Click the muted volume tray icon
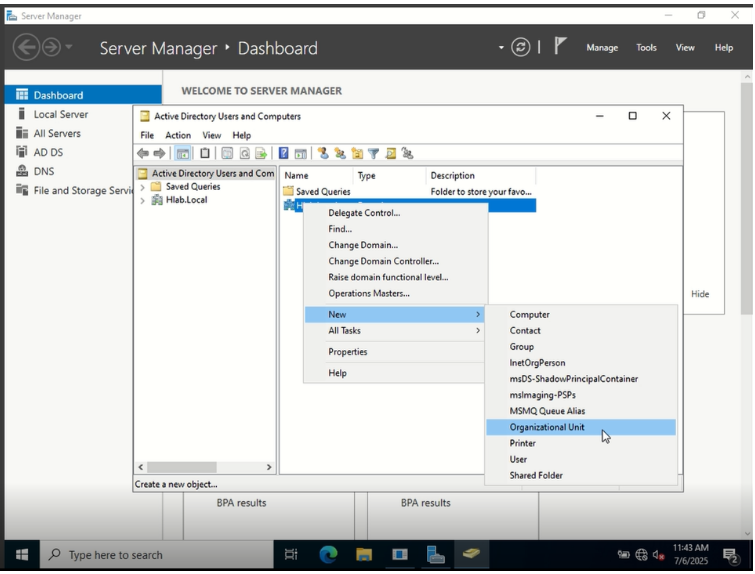 click(658, 555)
